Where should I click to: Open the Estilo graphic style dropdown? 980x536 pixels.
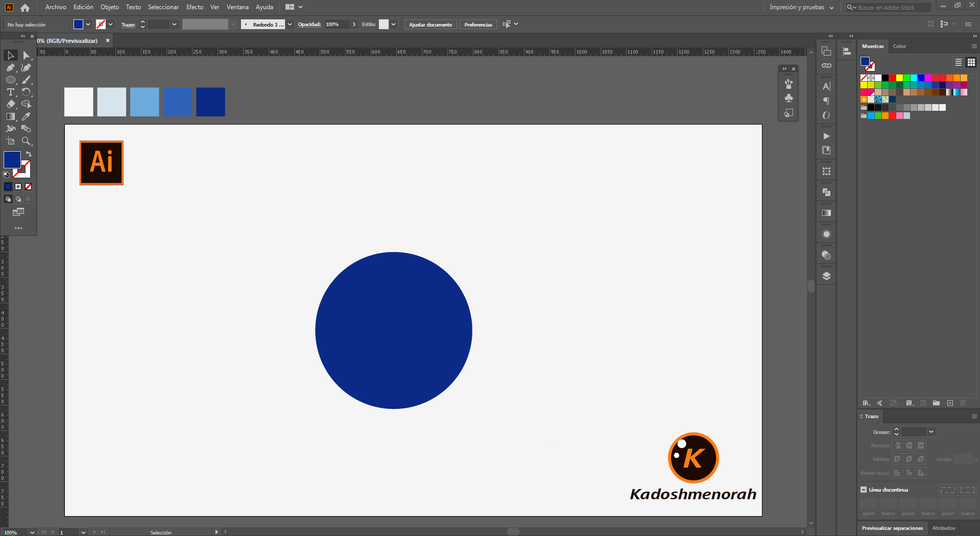(x=393, y=24)
